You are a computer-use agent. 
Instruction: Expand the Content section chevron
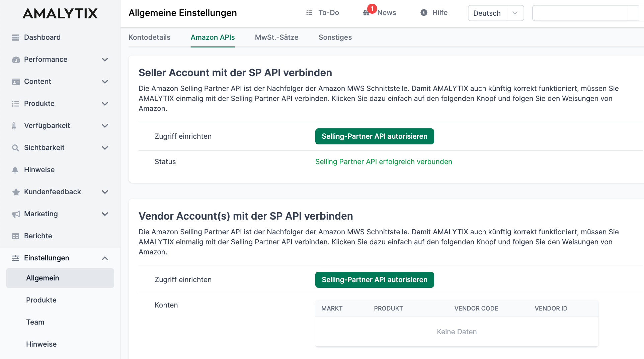(105, 82)
